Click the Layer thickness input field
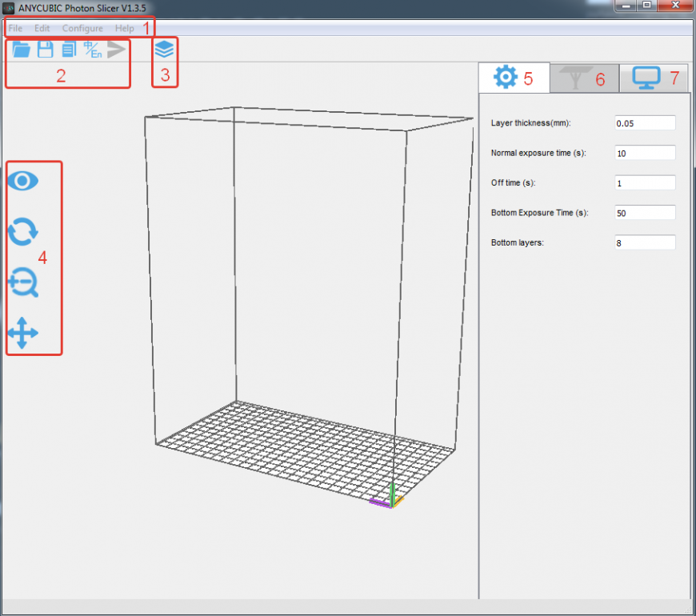This screenshot has width=696, height=616. point(645,123)
